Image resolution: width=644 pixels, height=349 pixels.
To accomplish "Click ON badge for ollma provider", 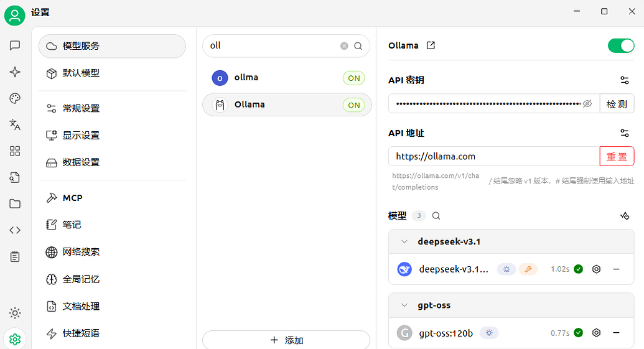I will click(353, 78).
